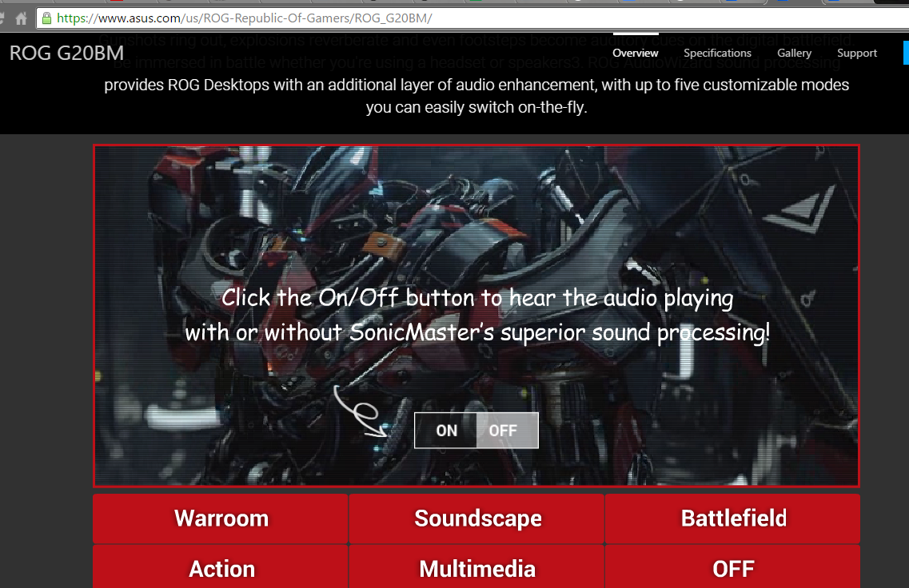Click the browser Home icon
Image resolution: width=909 pixels, height=588 pixels.
pyautogui.click(x=21, y=18)
